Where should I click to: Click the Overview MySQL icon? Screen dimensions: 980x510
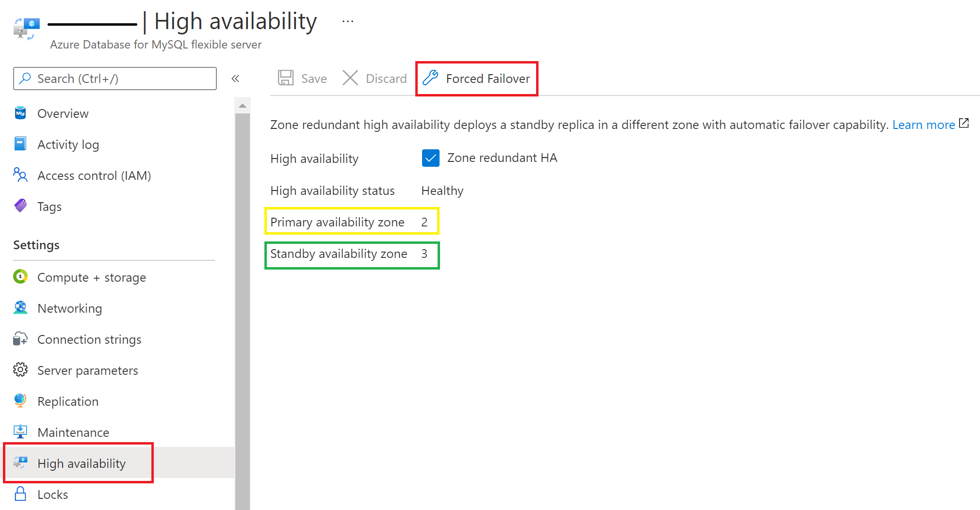point(20,113)
